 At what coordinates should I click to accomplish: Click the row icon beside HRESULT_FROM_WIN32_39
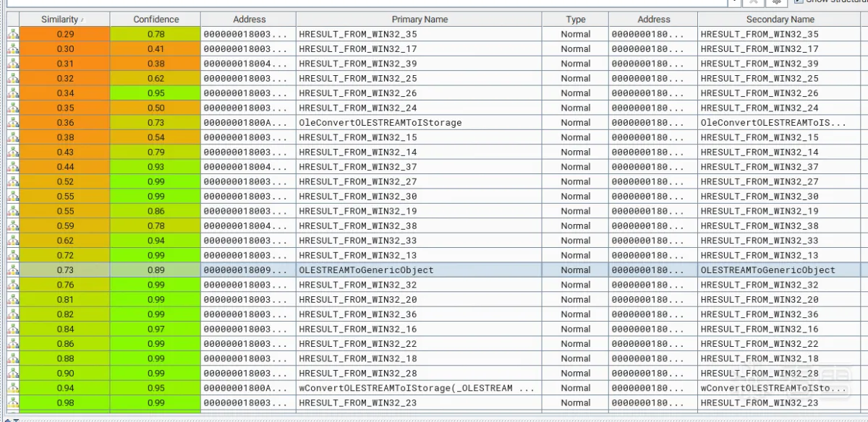point(13,64)
